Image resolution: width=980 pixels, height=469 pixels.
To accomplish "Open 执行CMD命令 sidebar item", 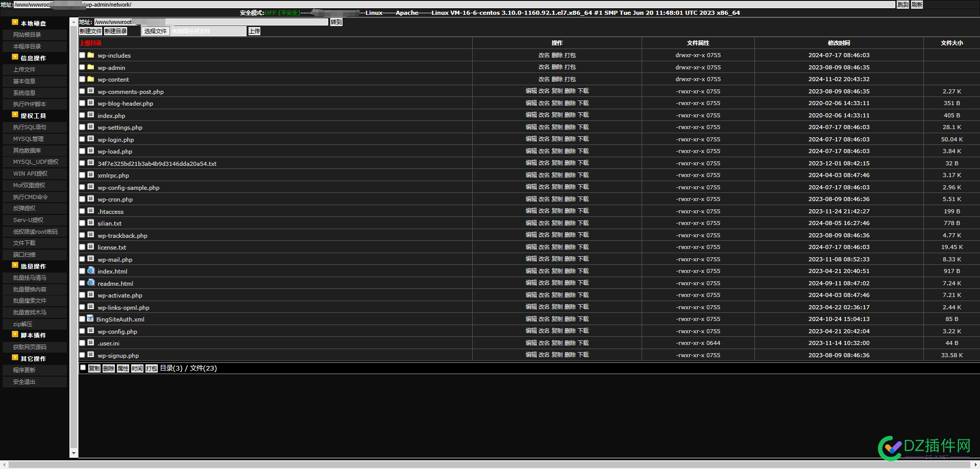I will click(35, 197).
